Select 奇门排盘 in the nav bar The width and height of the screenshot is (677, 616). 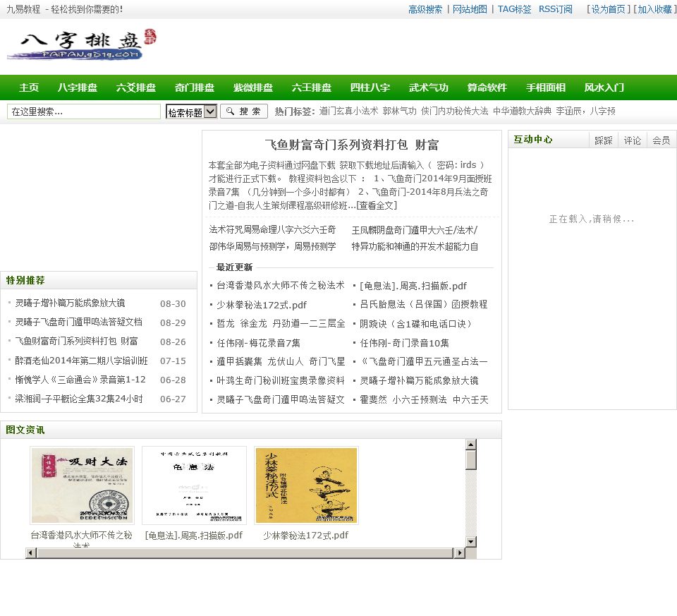point(195,87)
